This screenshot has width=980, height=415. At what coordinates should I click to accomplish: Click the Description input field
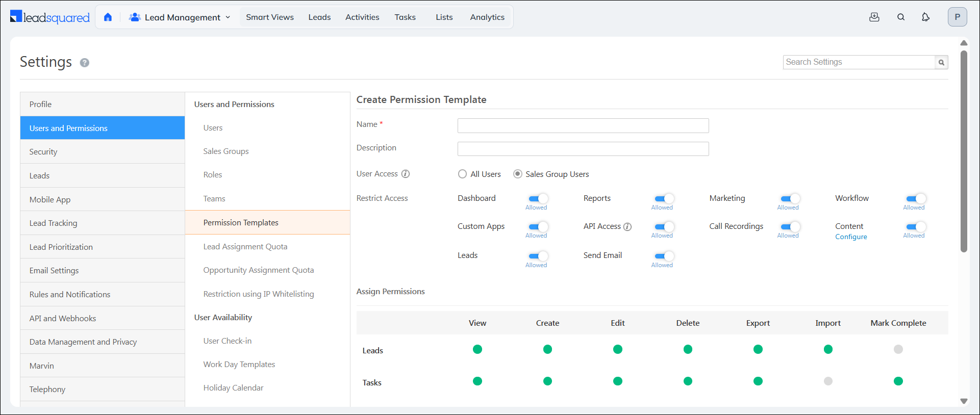click(x=583, y=149)
